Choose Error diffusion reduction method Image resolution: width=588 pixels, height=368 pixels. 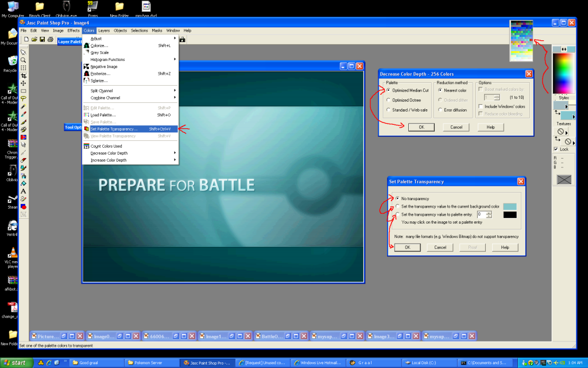(x=452, y=110)
